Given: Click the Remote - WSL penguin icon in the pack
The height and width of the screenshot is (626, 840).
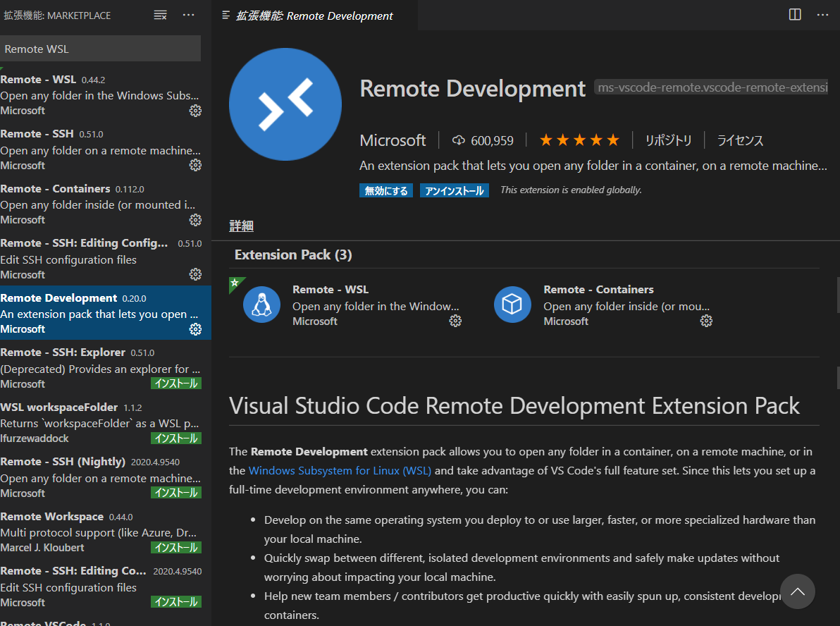Looking at the screenshot, I should tap(261, 305).
